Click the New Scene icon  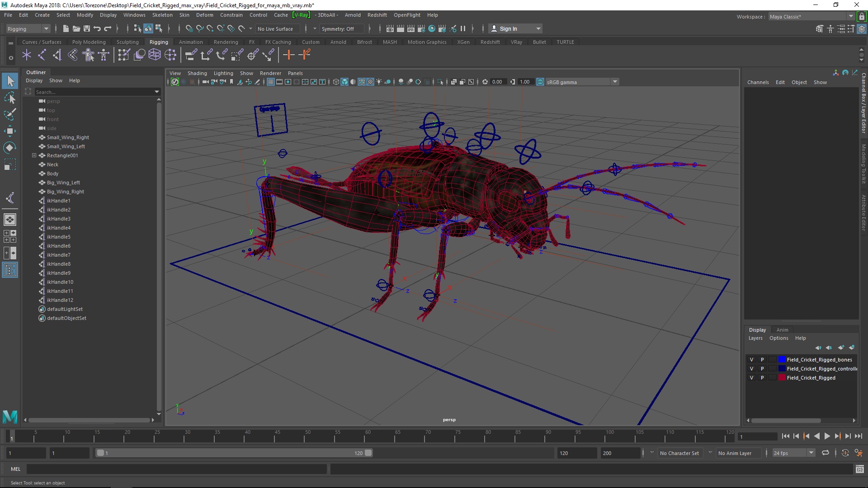coord(66,28)
